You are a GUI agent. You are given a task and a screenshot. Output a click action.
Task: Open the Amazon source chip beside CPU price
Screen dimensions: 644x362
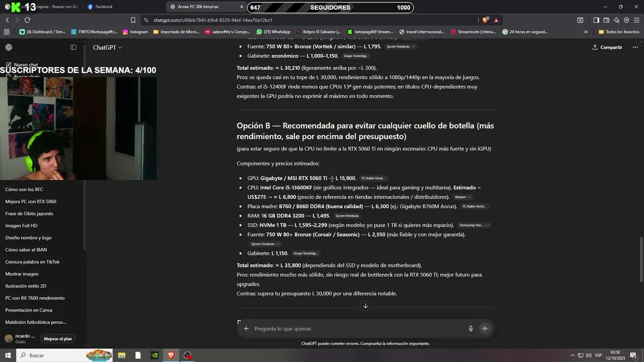pos(463,197)
